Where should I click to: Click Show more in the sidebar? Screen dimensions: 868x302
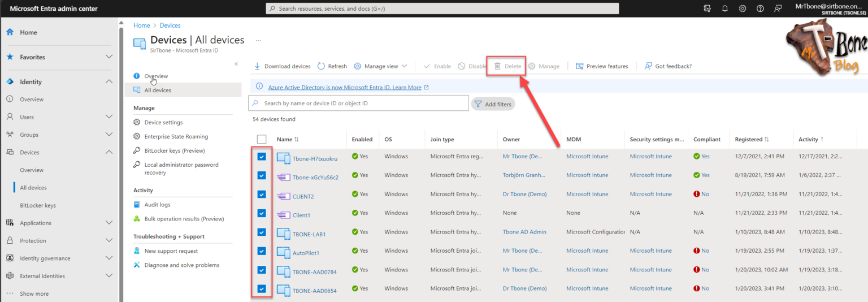pos(34,294)
